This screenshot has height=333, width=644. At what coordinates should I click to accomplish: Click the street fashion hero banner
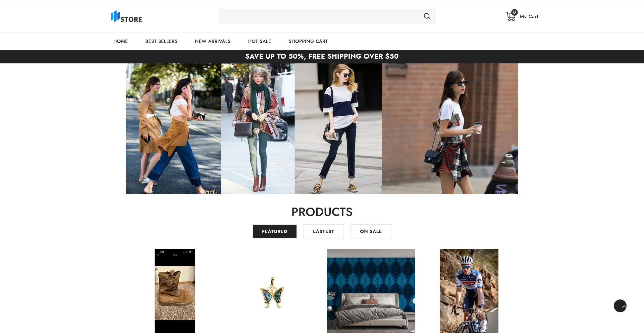322,129
